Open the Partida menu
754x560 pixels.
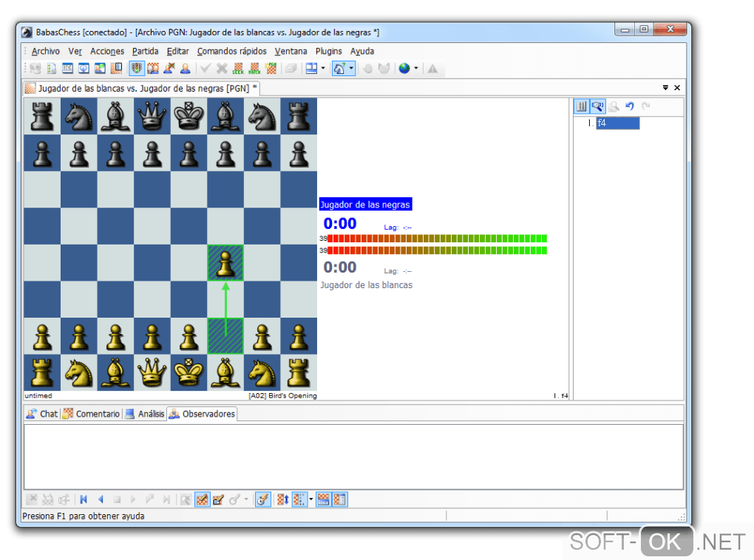(x=145, y=51)
